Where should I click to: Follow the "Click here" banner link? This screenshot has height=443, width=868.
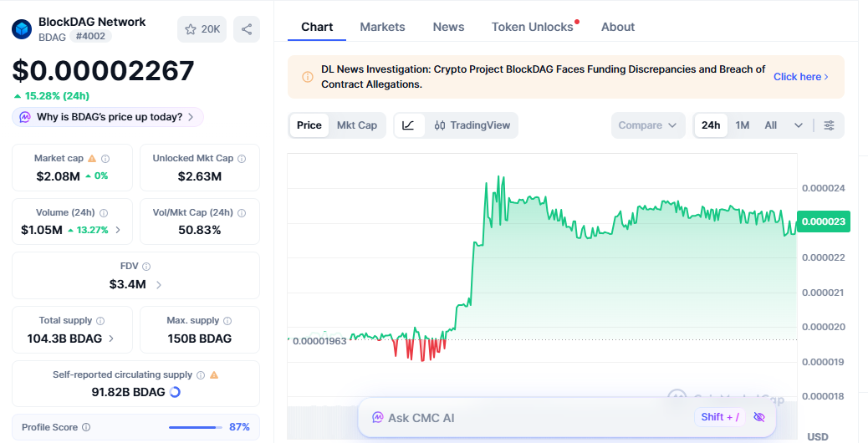pyautogui.click(x=801, y=77)
